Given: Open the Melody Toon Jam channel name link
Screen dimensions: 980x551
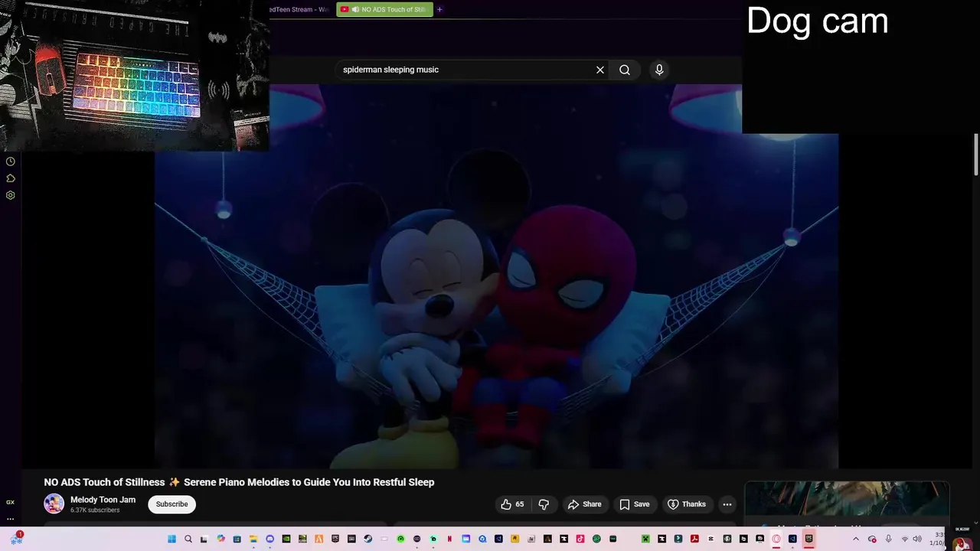Looking at the screenshot, I should (x=103, y=500).
